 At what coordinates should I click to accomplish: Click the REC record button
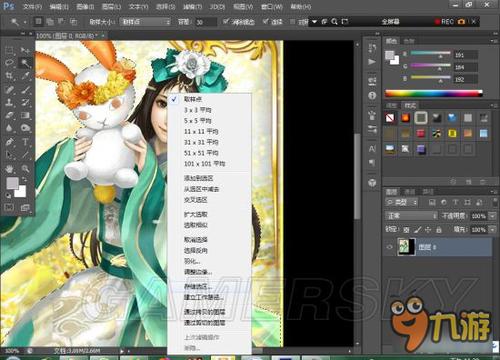[x=444, y=22]
